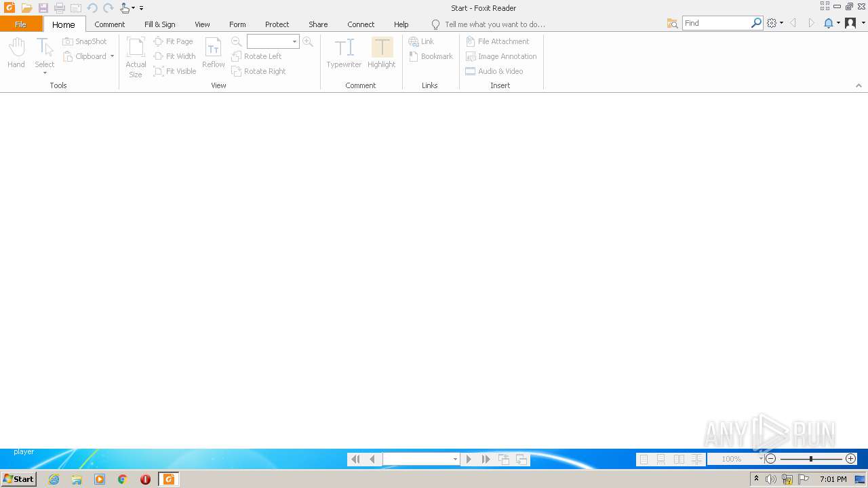Viewport: 868px width, 488px height.
Task: Toggle the Highlight tool
Action: (x=382, y=54)
